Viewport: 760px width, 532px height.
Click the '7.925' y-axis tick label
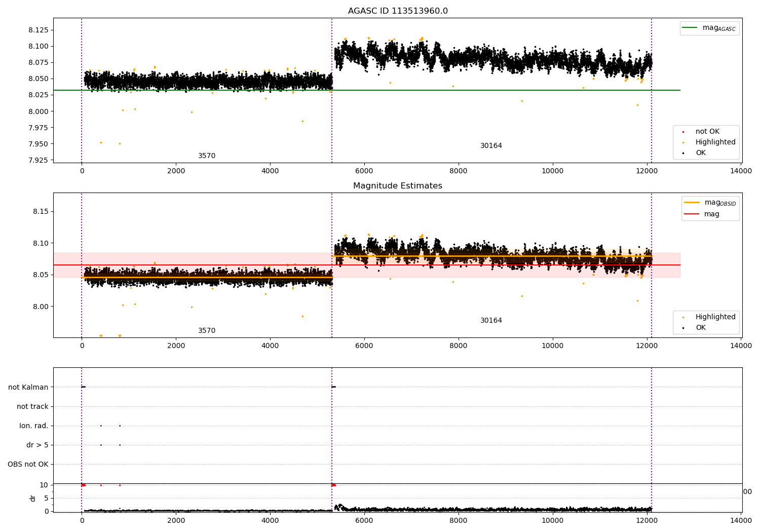(x=39, y=160)
